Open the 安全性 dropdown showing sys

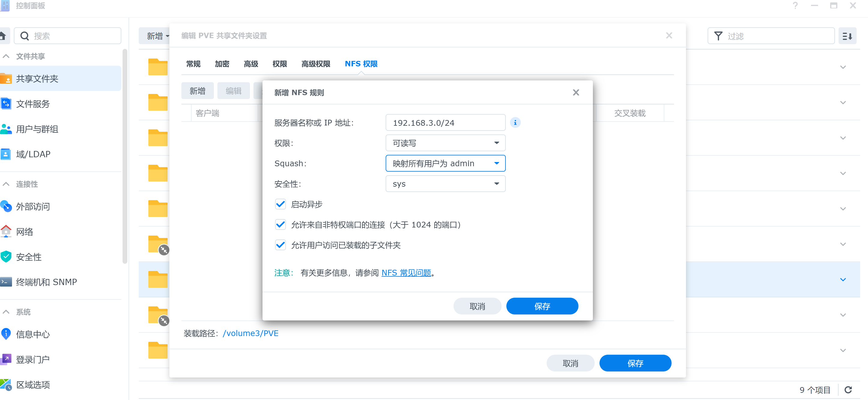pyautogui.click(x=445, y=184)
